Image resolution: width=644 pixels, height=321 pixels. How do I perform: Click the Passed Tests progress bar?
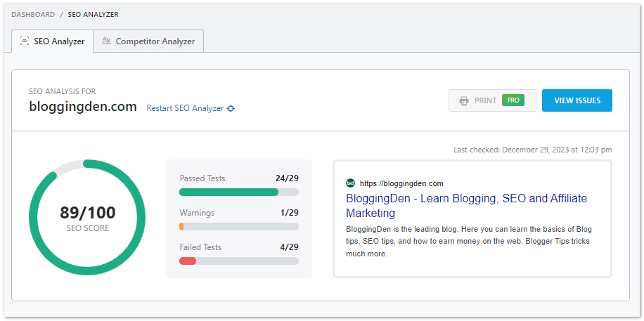[x=239, y=192]
